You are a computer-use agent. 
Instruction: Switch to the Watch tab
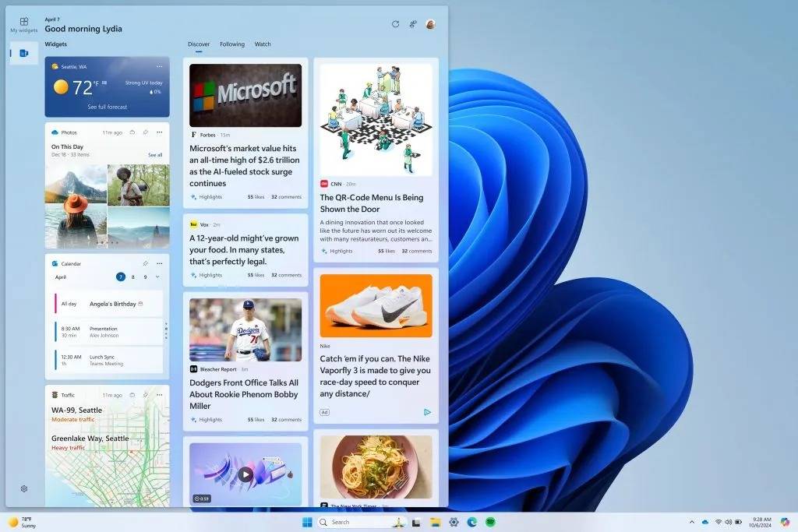(x=263, y=44)
